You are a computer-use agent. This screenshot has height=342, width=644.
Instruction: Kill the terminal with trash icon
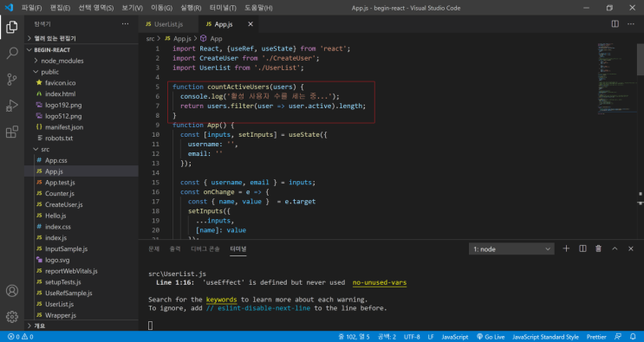(598, 248)
